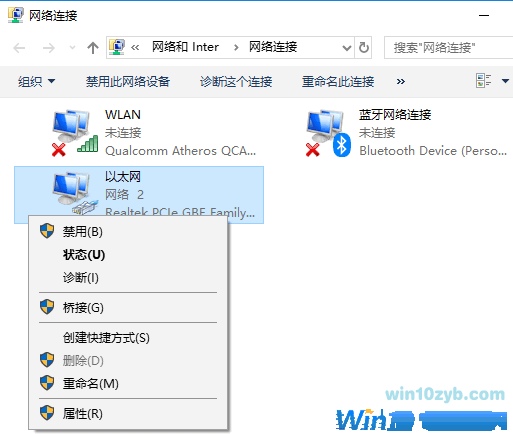Open the 组织 dropdown menu
This screenshot has height=434, width=513.
[x=36, y=81]
